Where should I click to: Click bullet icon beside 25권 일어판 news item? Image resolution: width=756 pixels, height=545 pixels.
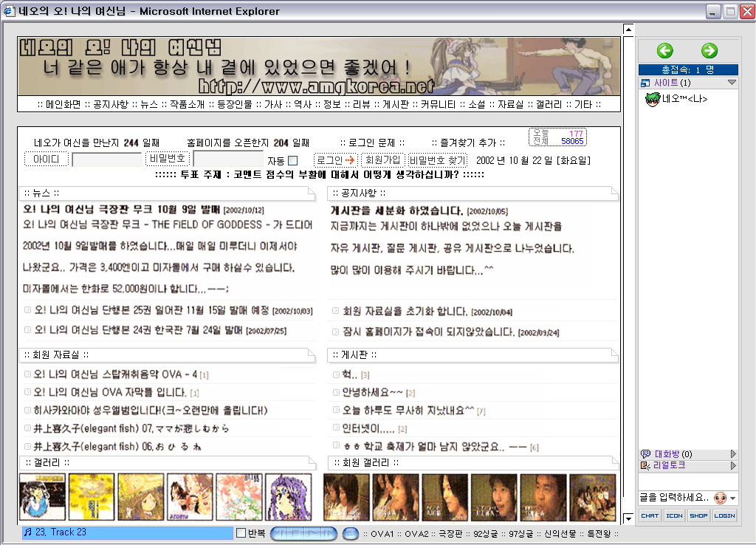click(x=27, y=310)
